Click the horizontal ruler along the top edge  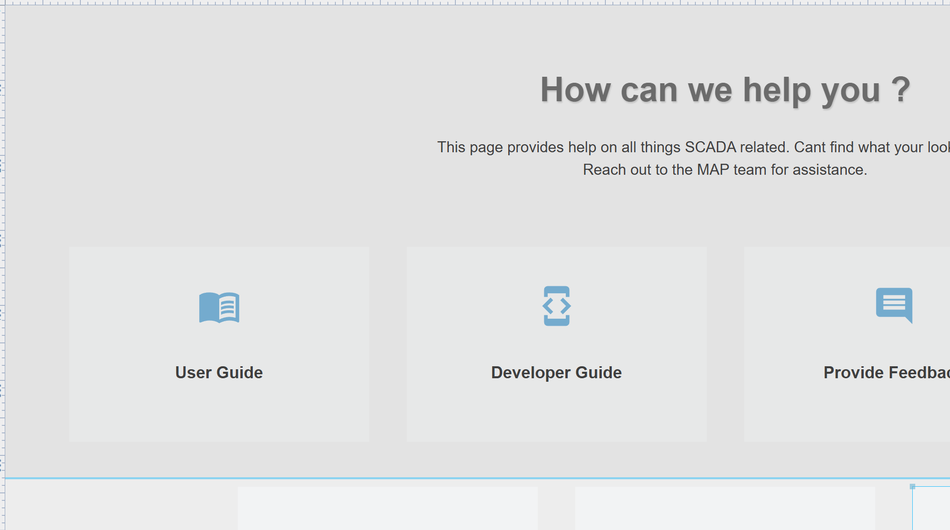[475, 3]
